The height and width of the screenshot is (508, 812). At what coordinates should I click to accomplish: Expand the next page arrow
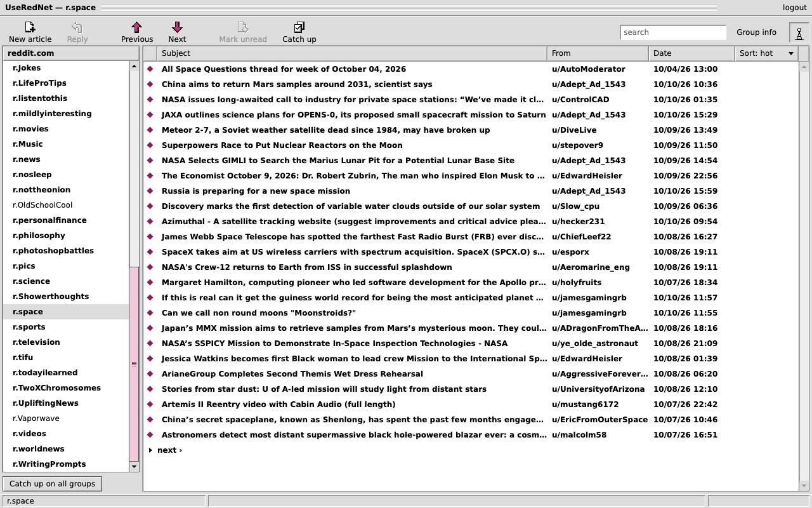[x=150, y=450]
